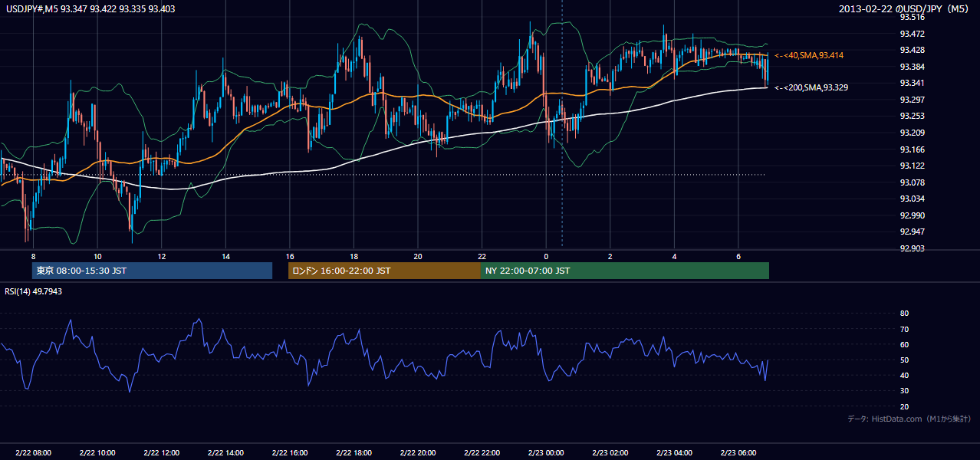Click the 92.947 price axis label

[912, 232]
